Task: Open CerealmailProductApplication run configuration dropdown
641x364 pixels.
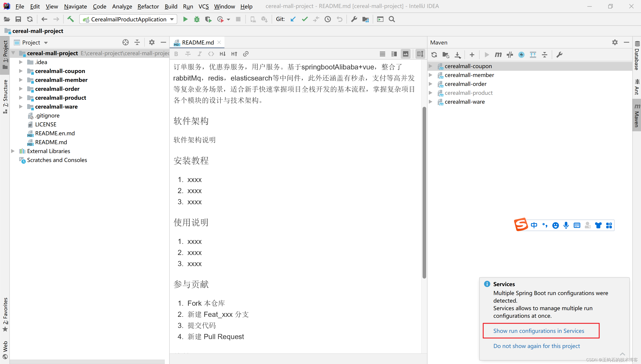Action: [x=128, y=19]
